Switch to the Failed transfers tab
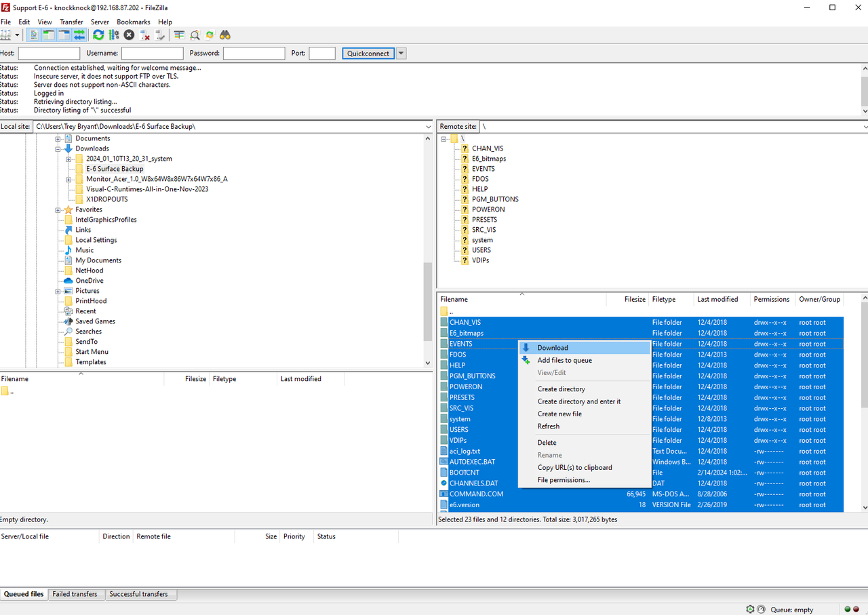Image resolution: width=868 pixels, height=615 pixels. [75, 594]
